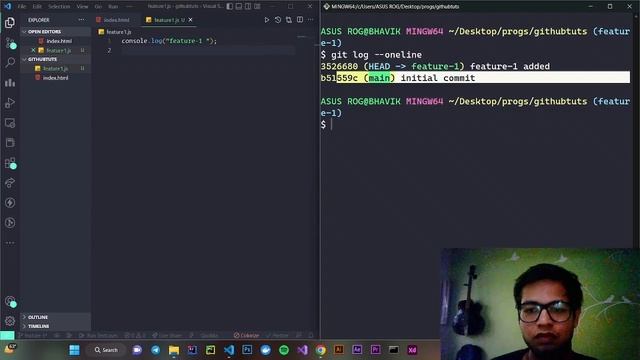Image resolution: width=640 pixels, height=360 pixels.
Task: Open Adobe XD from the taskbar
Action: coord(412,350)
